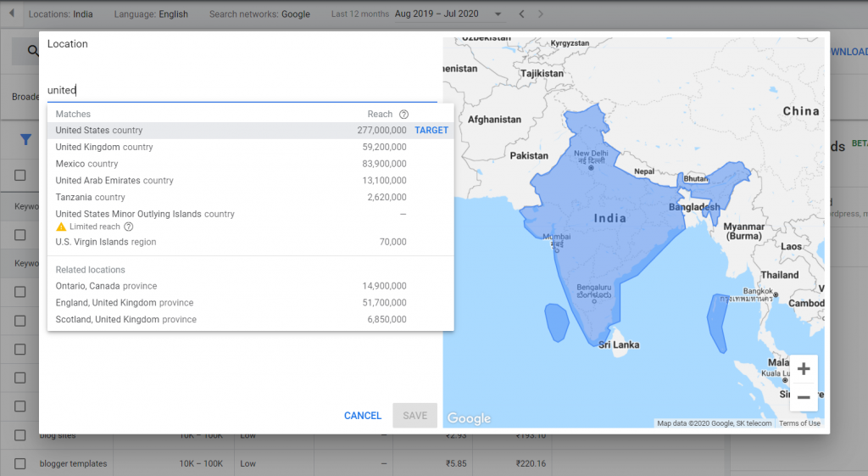Select United Arab Emirates country match
This screenshot has height=476, width=868.
click(x=250, y=180)
